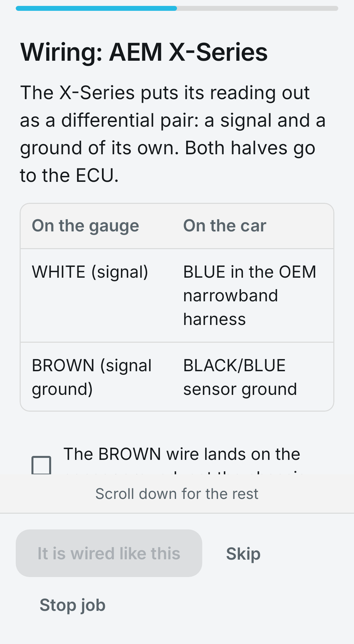Screen dimensions: 354x644
Task: Select the 'Scroll down for the rest' hint
Action: tap(177, 494)
